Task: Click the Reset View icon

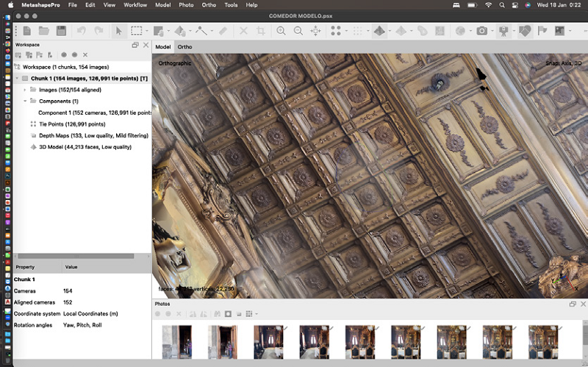Action: pyautogui.click(x=316, y=31)
